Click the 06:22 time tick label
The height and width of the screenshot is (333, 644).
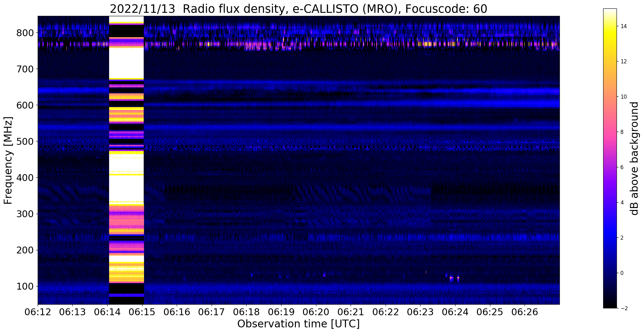click(x=386, y=312)
